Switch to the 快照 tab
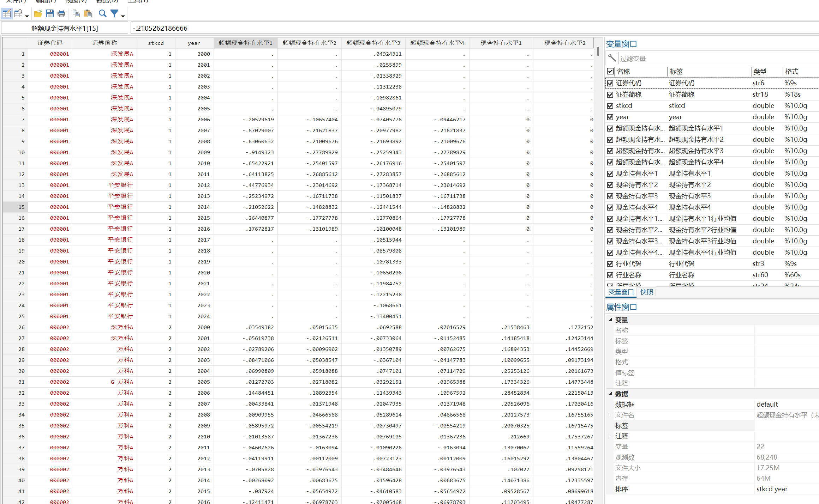 pos(646,292)
